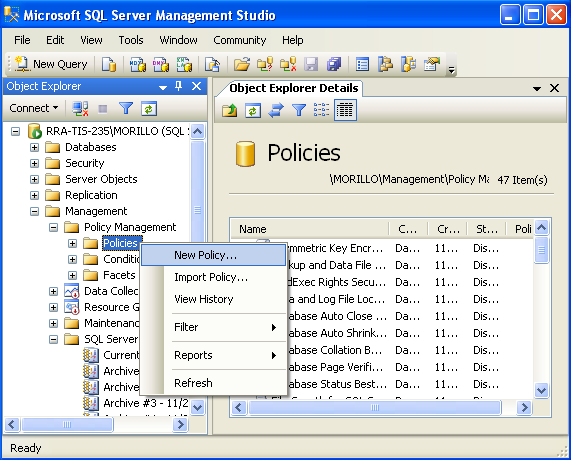Select Database Auto Close policy row

[x=382, y=316]
